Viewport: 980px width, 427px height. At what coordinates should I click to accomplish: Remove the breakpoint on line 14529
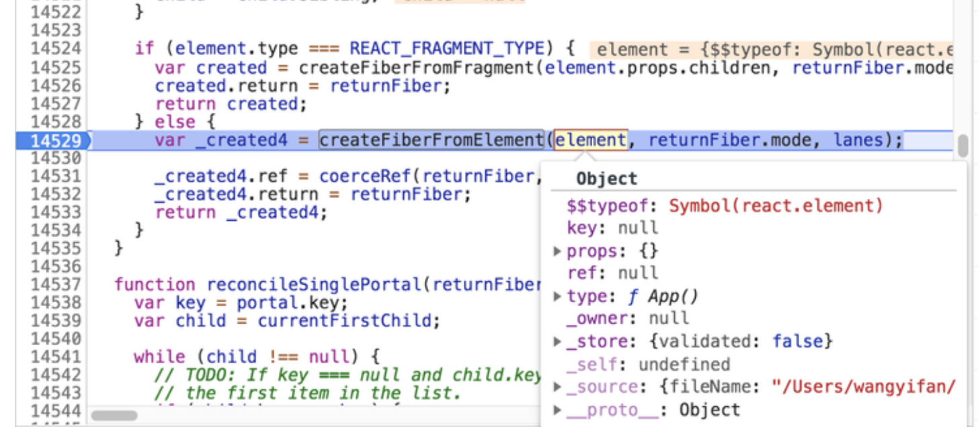coord(56,140)
